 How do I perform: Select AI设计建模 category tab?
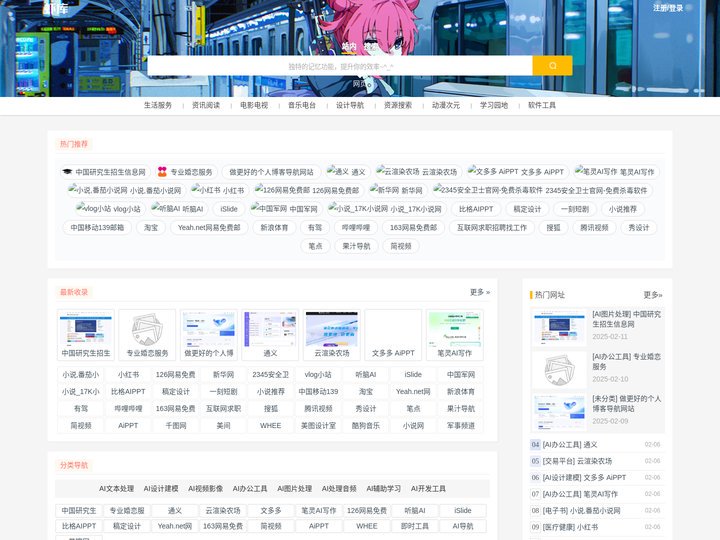[161, 489]
